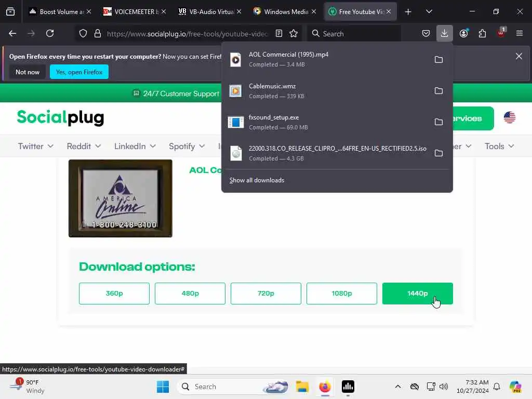This screenshot has width=532, height=399.
Task: Click the URL address field
Action: pyautogui.click(x=187, y=34)
